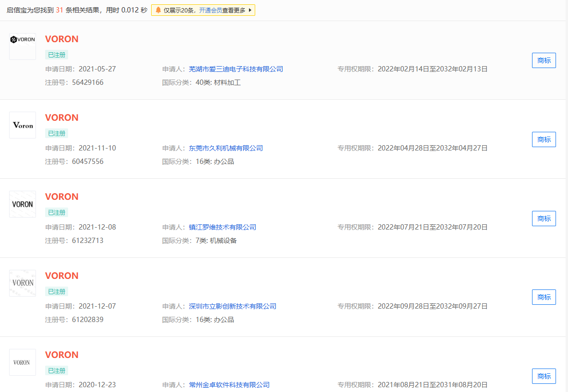Click 商标 button for registration 61202839
Screen dimensions: 568x392
pos(544,297)
